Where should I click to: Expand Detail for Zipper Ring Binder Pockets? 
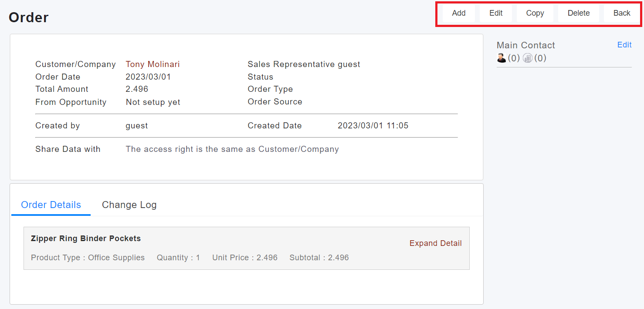[x=435, y=243]
